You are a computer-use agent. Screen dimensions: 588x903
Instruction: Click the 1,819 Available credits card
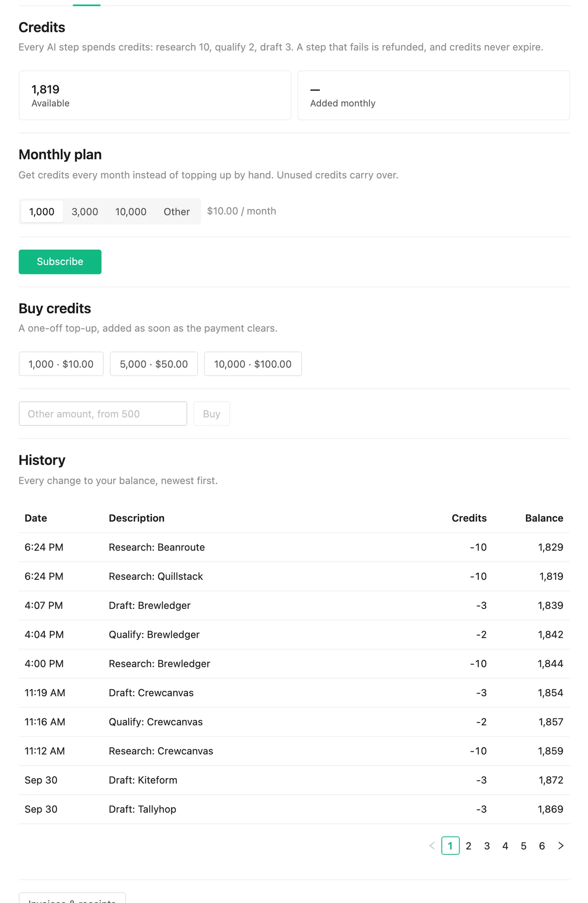[x=155, y=95]
